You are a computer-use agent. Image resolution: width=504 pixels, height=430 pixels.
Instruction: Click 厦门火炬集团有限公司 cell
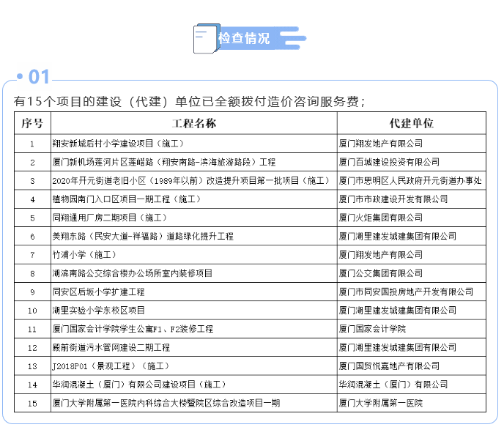[412, 218]
